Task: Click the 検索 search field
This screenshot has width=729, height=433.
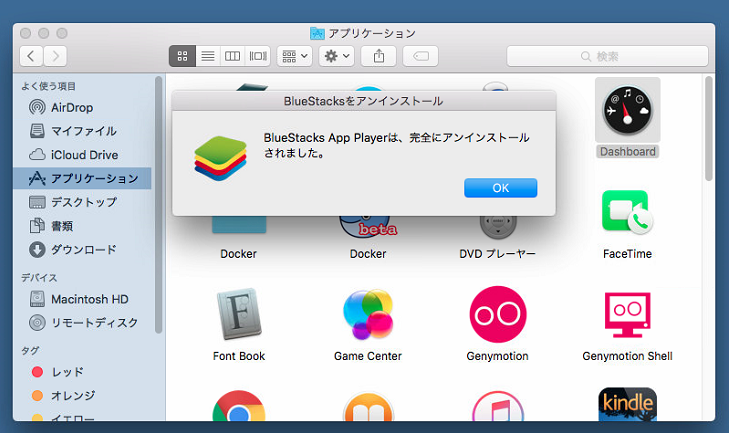Action: coord(607,56)
